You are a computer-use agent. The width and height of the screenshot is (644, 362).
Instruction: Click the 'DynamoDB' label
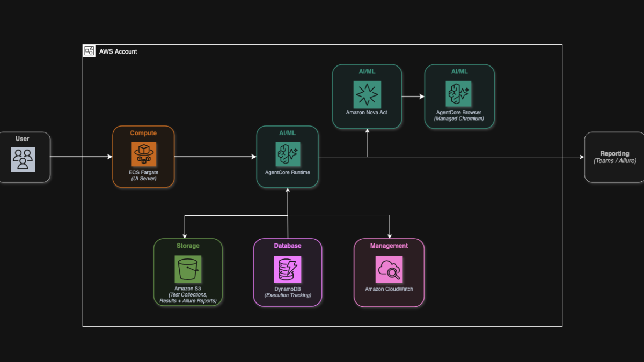288,289
